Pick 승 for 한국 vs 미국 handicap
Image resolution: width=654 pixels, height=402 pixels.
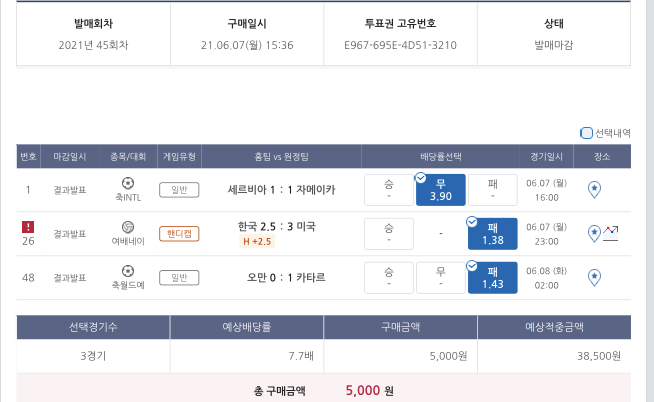pyautogui.click(x=388, y=233)
